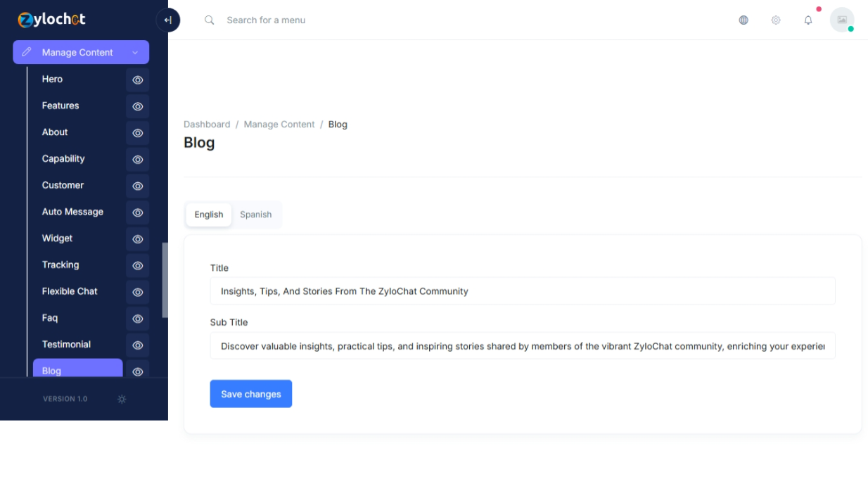This screenshot has height=503, width=868.
Task: Toggle visibility of the Hero section
Action: (x=138, y=80)
